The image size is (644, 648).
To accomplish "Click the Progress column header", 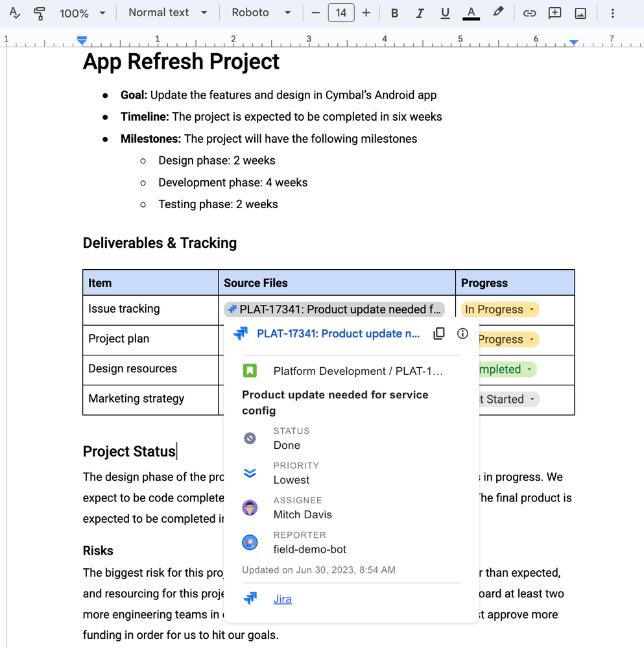I will point(515,283).
